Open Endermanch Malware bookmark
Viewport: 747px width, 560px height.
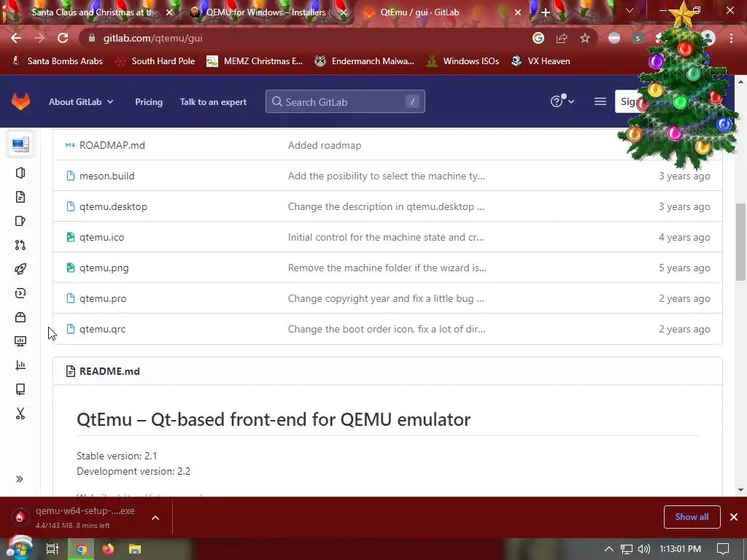tap(365, 61)
